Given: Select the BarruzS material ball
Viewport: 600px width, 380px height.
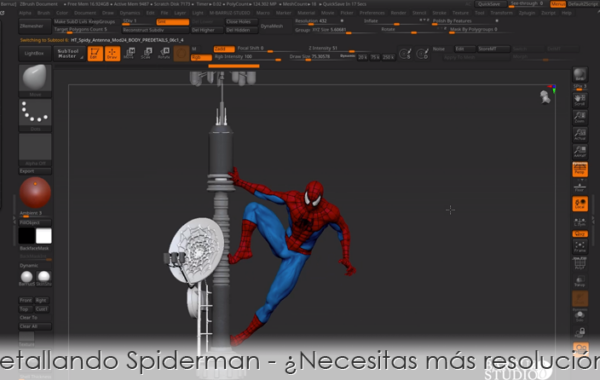Looking at the screenshot, I should [x=26, y=278].
